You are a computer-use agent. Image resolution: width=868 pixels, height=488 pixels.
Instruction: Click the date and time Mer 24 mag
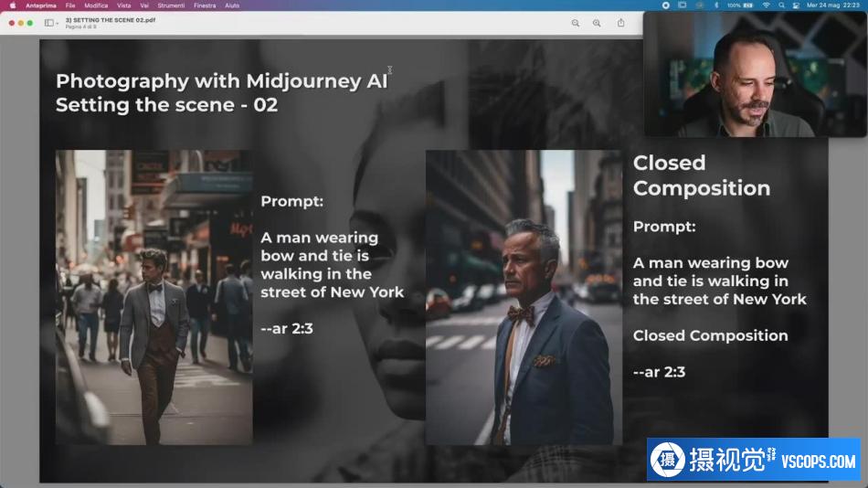833,5
